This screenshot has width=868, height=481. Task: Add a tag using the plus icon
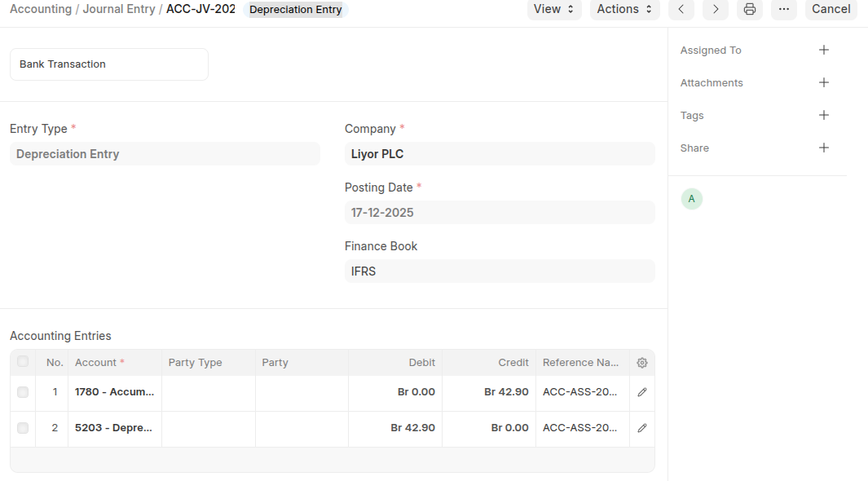pyautogui.click(x=823, y=115)
